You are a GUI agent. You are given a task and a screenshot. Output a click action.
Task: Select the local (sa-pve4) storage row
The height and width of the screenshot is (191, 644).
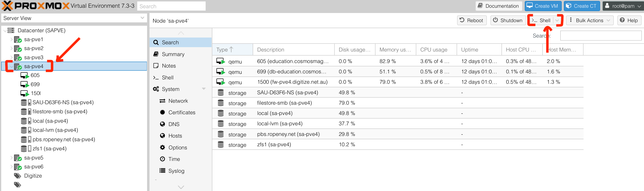pyautogui.click(x=398, y=113)
